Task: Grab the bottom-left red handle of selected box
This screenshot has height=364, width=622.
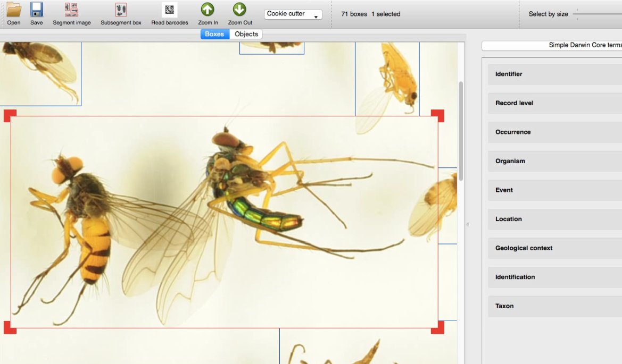Action: (10, 327)
